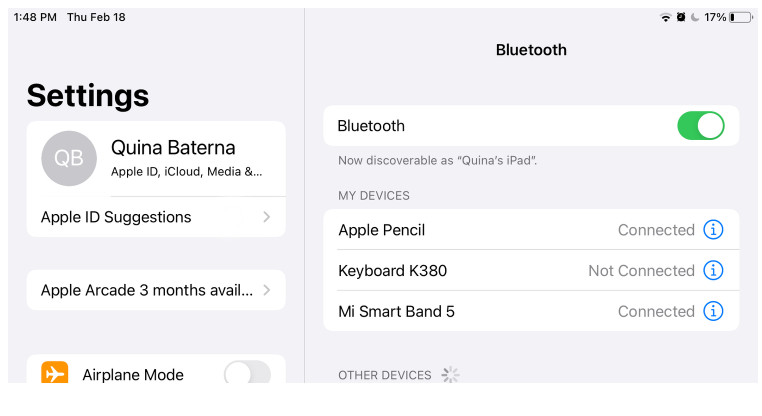Turn off the Bluetooth switch
This screenshot has width=762, height=416.
coord(701,126)
